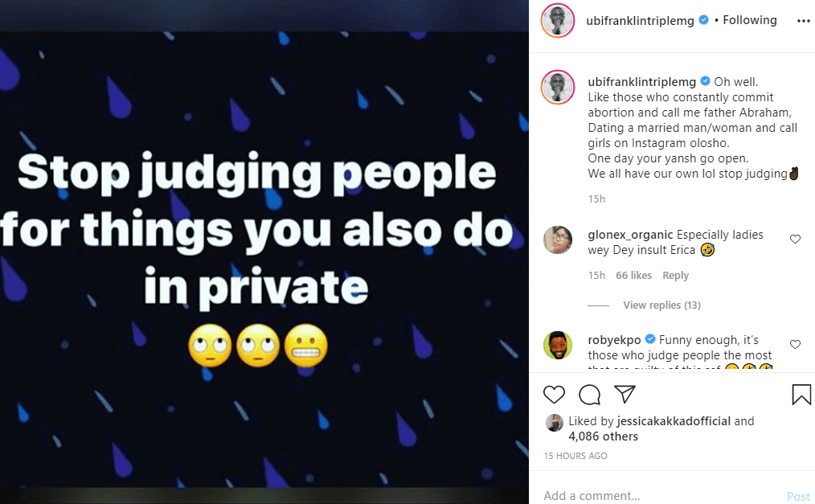Expand View replies (13)
This screenshot has width=815, height=504.
[661, 305]
